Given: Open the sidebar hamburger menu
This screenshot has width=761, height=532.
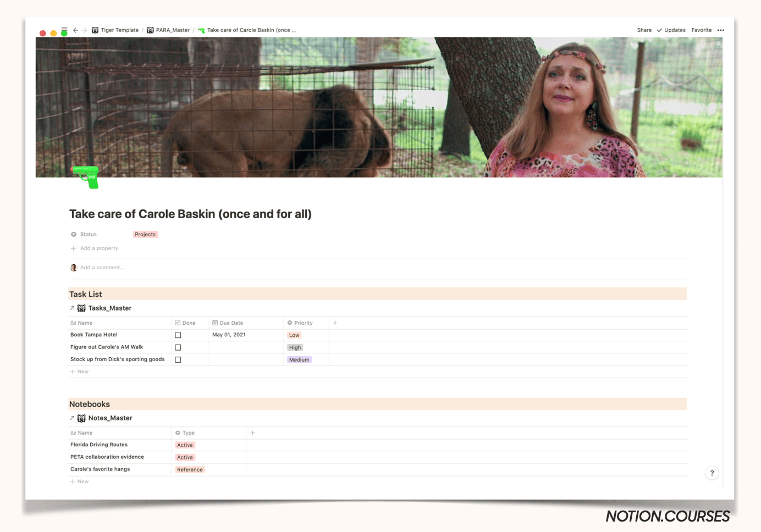Looking at the screenshot, I should click(64, 30).
